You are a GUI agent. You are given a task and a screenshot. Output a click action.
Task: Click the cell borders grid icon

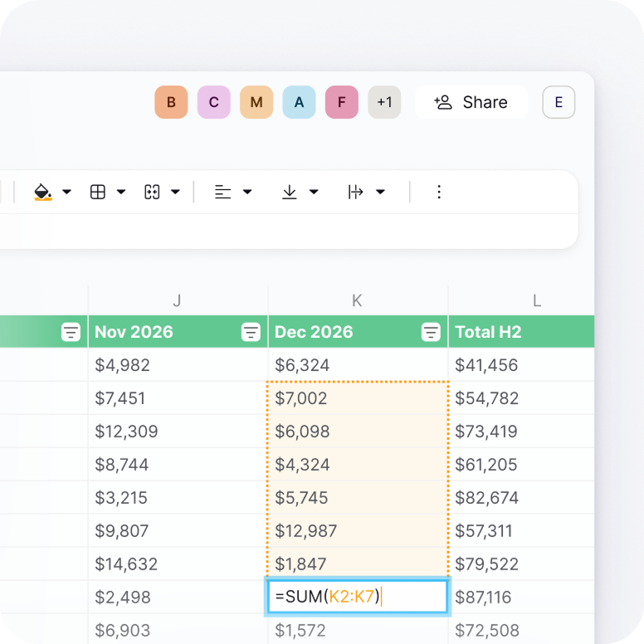click(x=98, y=192)
